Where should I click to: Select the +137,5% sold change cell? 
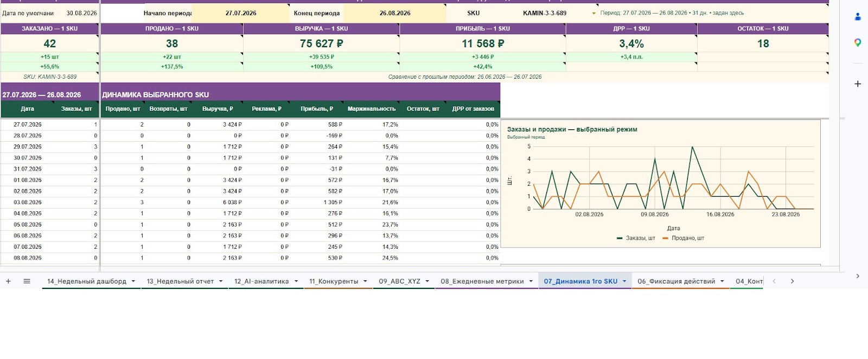(x=172, y=66)
